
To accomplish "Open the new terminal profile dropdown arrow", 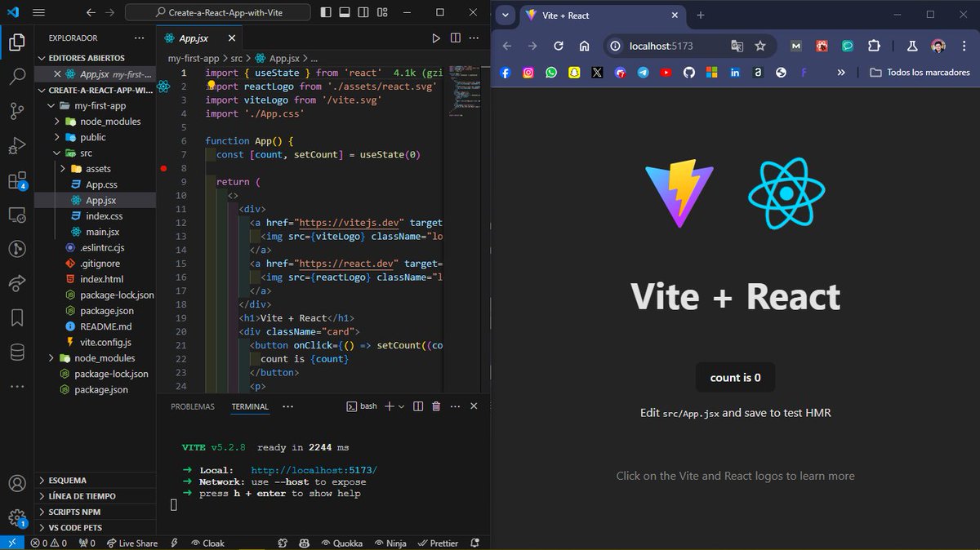I will click(402, 406).
